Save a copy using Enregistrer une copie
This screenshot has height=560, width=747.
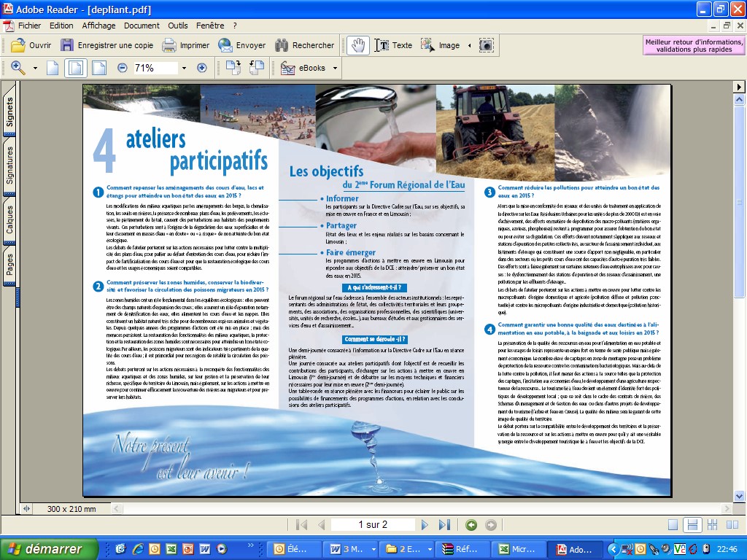point(107,45)
